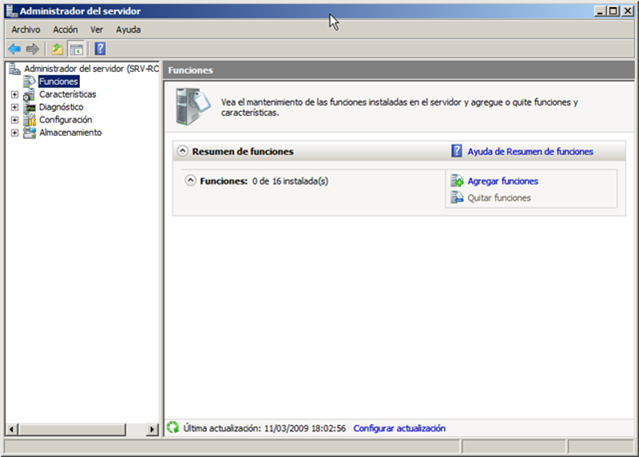Expand the Diagnóstico tree node
Image resolution: width=639 pixels, height=457 pixels.
coord(14,107)
